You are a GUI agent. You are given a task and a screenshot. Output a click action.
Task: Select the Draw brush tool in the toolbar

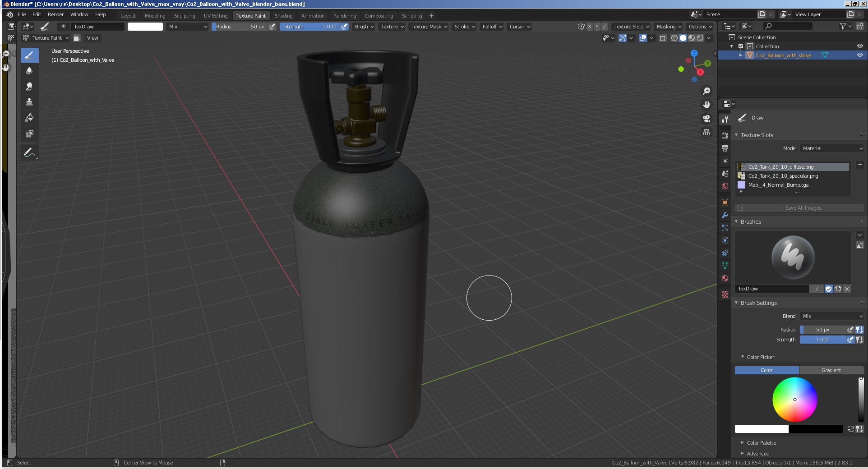pos(29,55)
